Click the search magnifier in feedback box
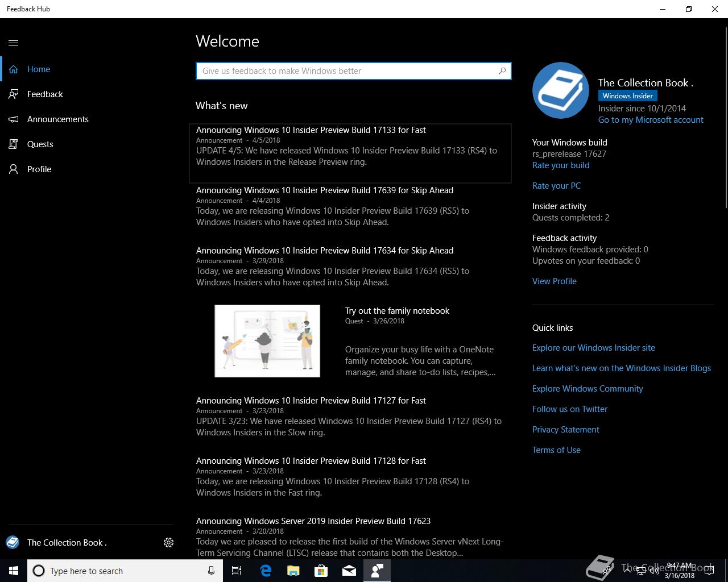The height and width of the screenshot is (582, 728). point(502,71)
